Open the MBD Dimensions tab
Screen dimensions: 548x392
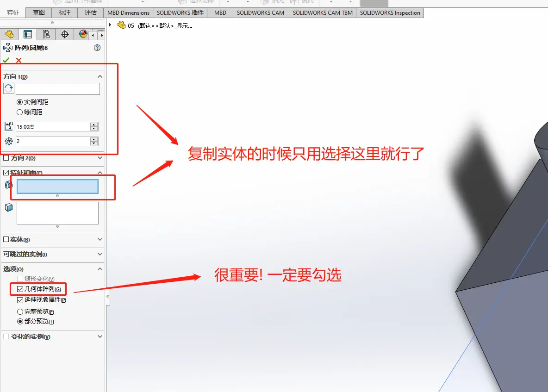(128, 13)
